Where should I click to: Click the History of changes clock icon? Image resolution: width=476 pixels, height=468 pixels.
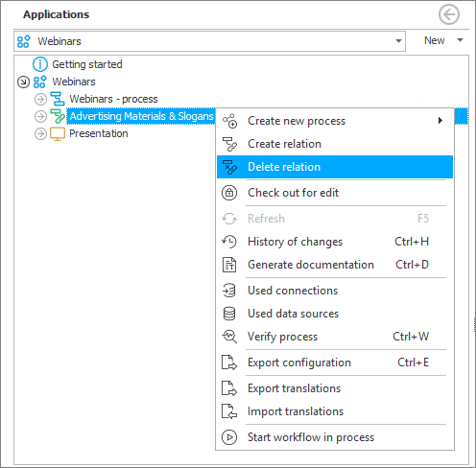pyautogui.click(x=229, y=242)
